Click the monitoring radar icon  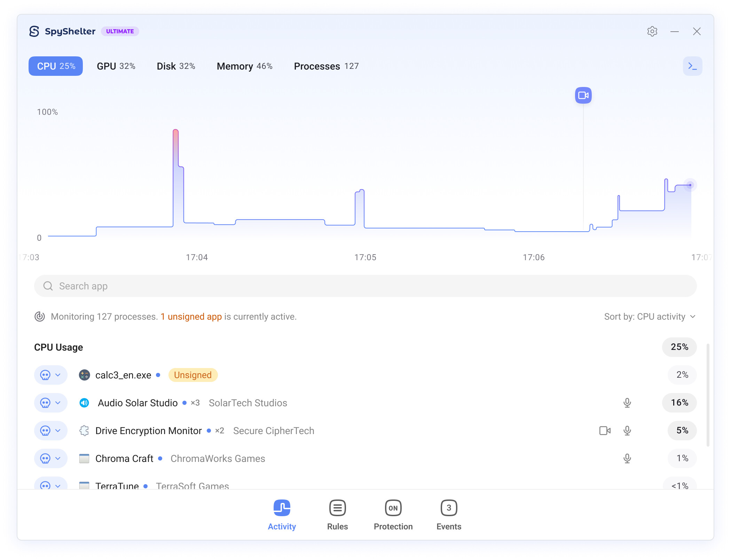(40, 317)
